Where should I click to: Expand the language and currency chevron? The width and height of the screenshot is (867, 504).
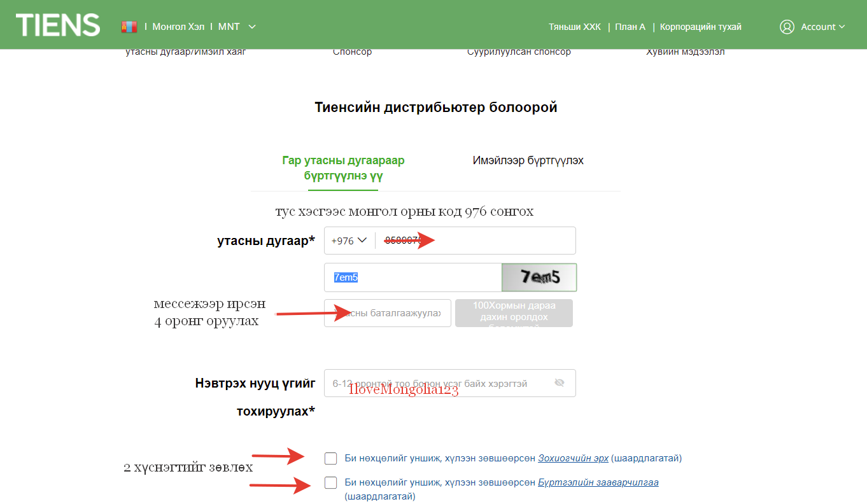coord(252,27)
